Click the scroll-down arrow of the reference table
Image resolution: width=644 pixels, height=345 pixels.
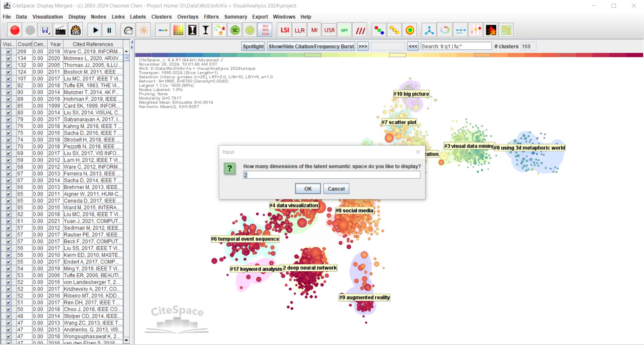click(126, 340)
